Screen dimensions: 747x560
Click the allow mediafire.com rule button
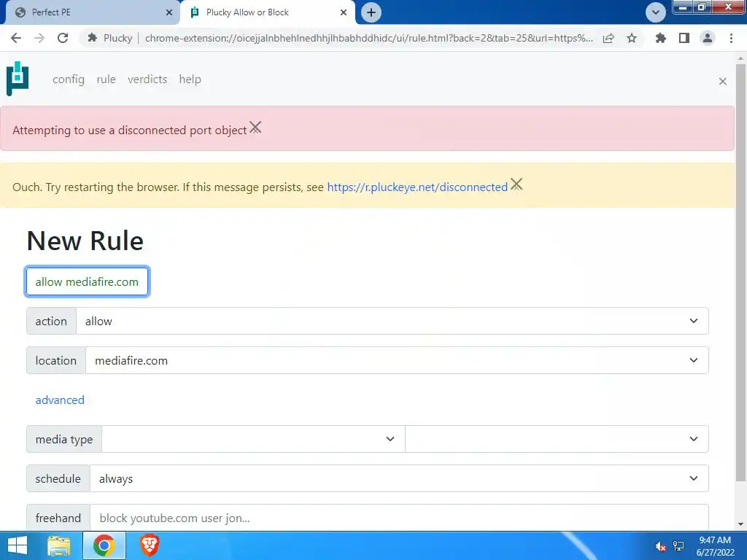[x=88, y=281]
